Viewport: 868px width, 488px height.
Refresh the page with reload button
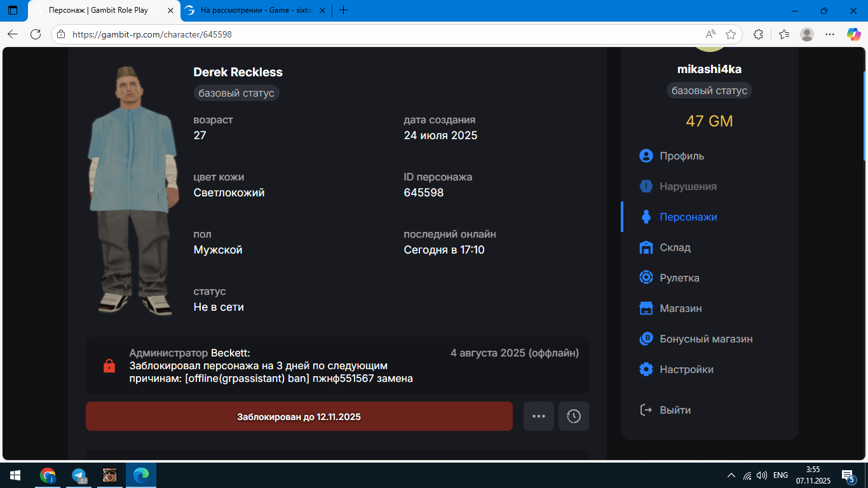(36, 34)
